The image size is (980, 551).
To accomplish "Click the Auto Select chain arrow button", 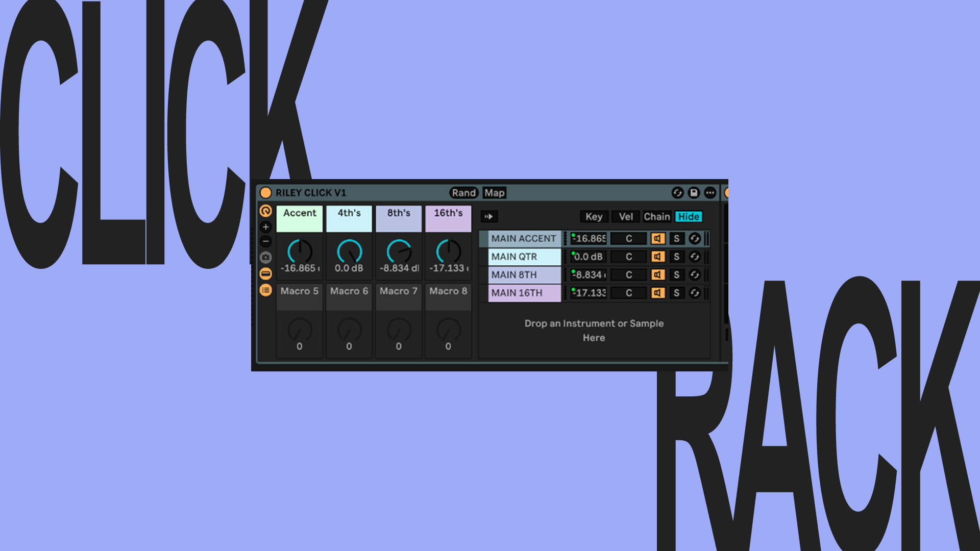I will pyautogui.click(x=488, y=216).
